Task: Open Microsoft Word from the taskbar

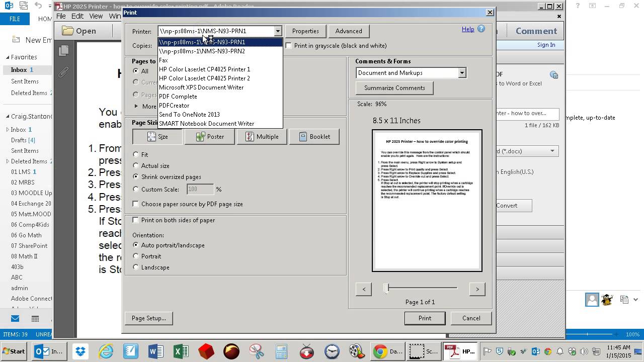Action: 156,351
